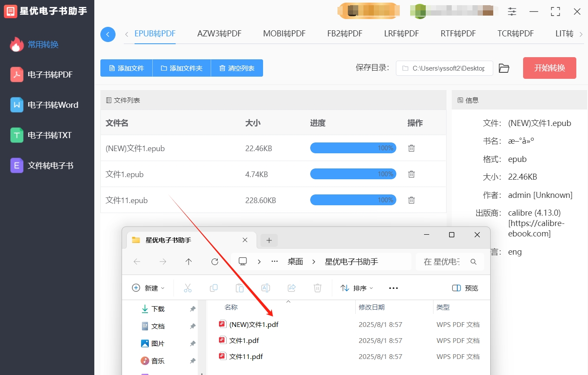Delete the 文件1.epub row
Screen dimensions: 588x375
click(411, 174)
